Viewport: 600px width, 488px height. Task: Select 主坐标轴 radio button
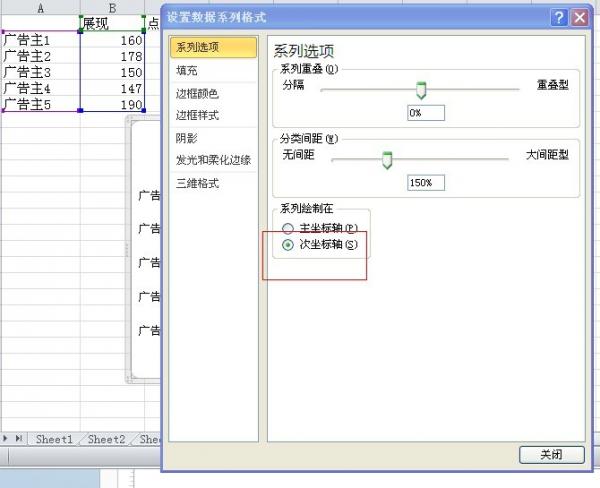click(288, 228)
